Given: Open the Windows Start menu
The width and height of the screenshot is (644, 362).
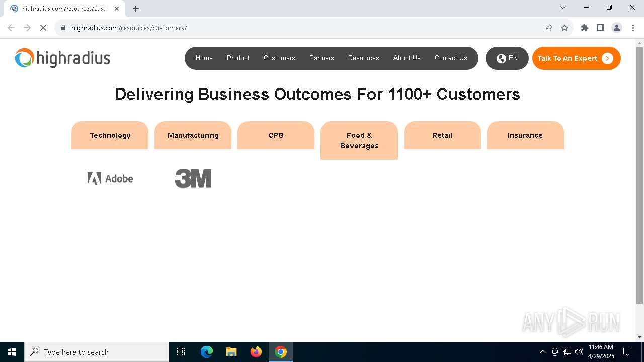Looking at the screenshot, I should pos(12,352).
